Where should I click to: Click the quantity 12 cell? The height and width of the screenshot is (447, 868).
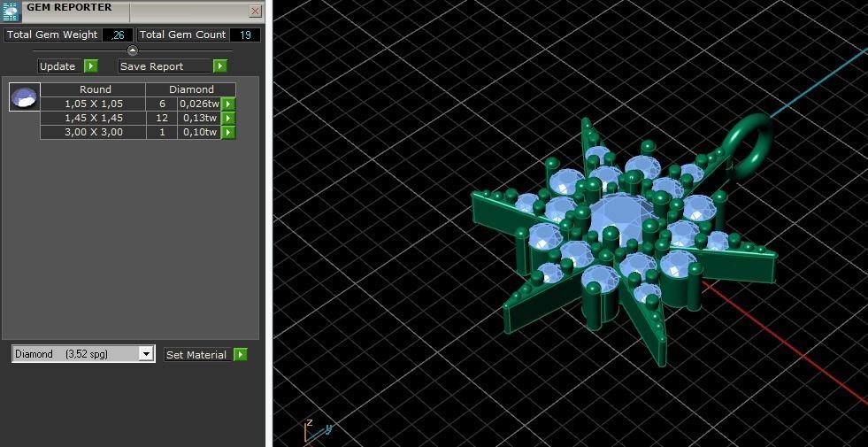coord(162,118)
